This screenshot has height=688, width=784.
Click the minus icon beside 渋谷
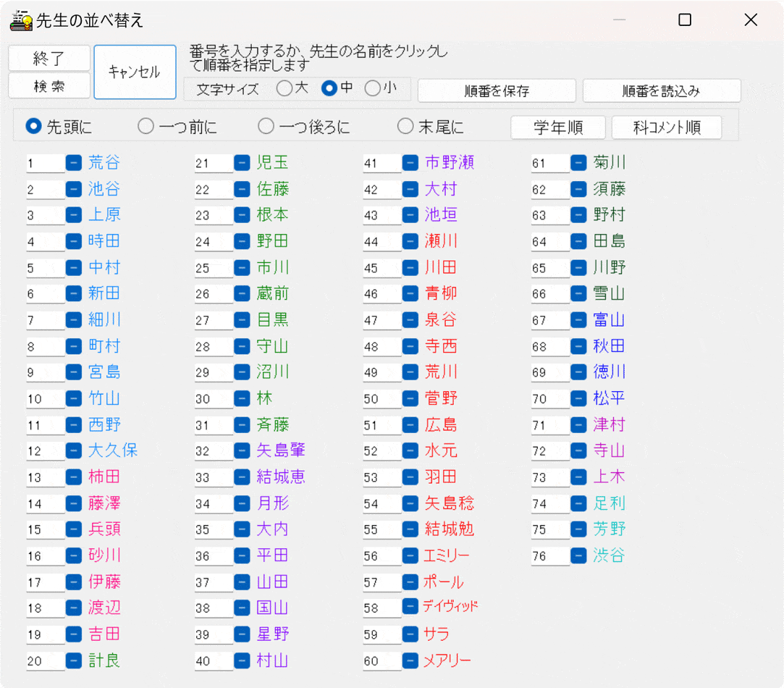click(577, 555)
